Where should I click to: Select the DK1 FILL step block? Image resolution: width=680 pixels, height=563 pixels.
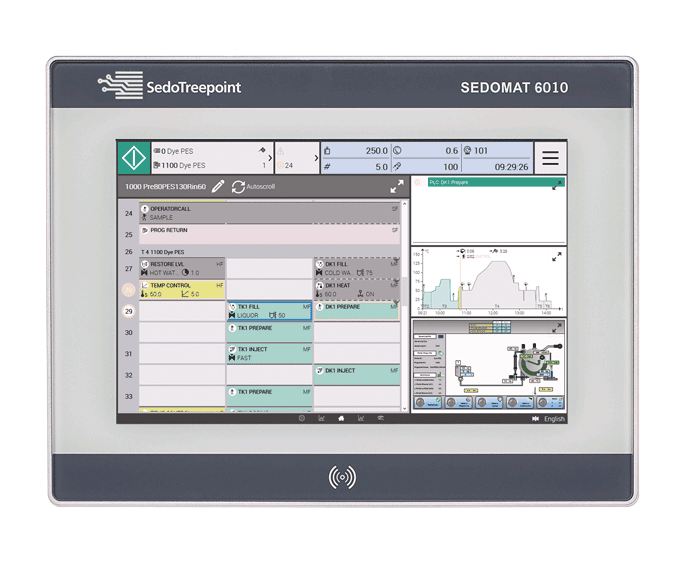pos(356,268)
